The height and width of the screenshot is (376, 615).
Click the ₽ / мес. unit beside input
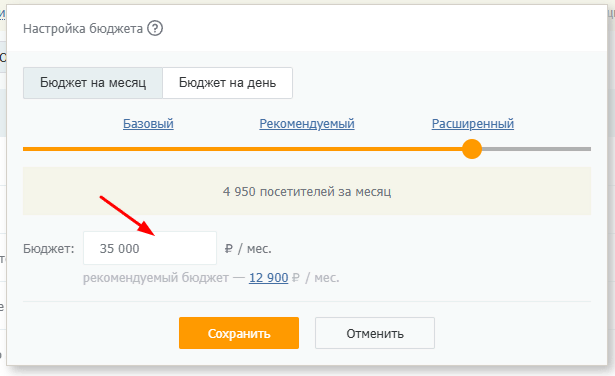(248, 249)
